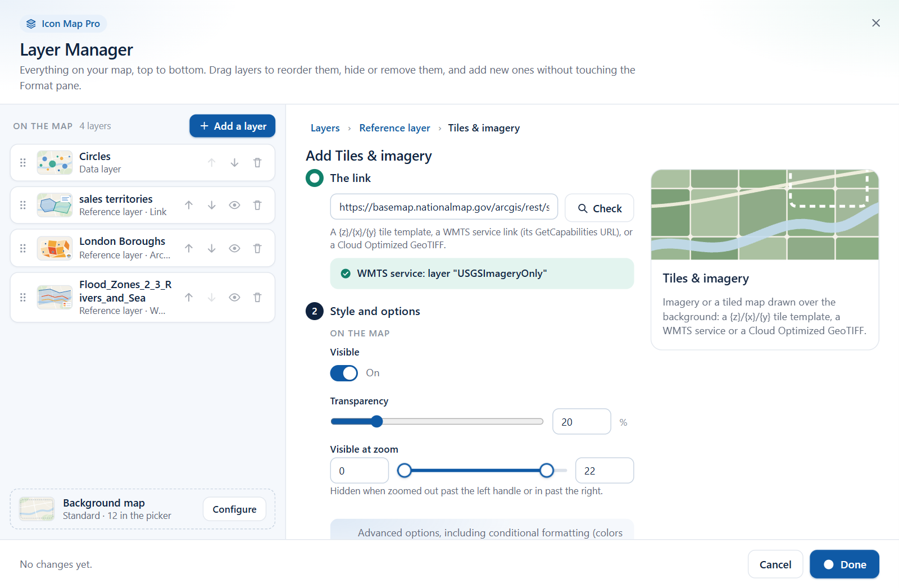The width and height of the screenshot is (899, 588).
Task: Move sales territories layer up
Action: point(189,206)
